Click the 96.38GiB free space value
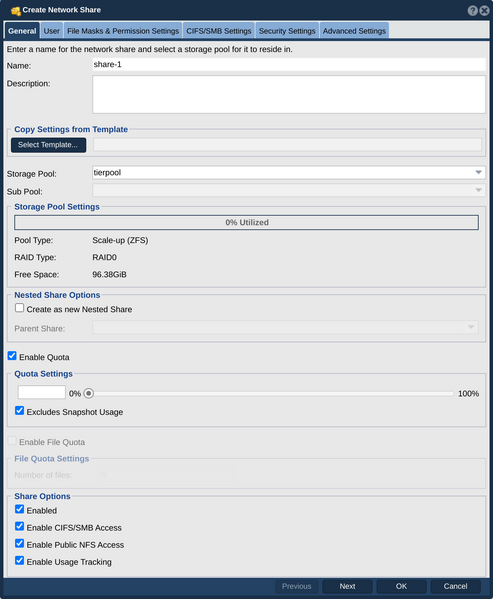The width and height of the screenshot is (493, 599). [x=109, y=275]
